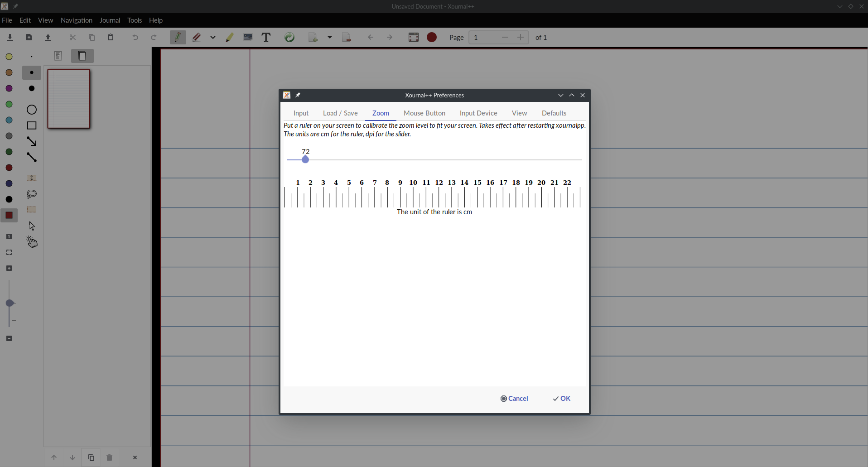
Task: Cancel the Preferences dialog
Action: [515, 399]
